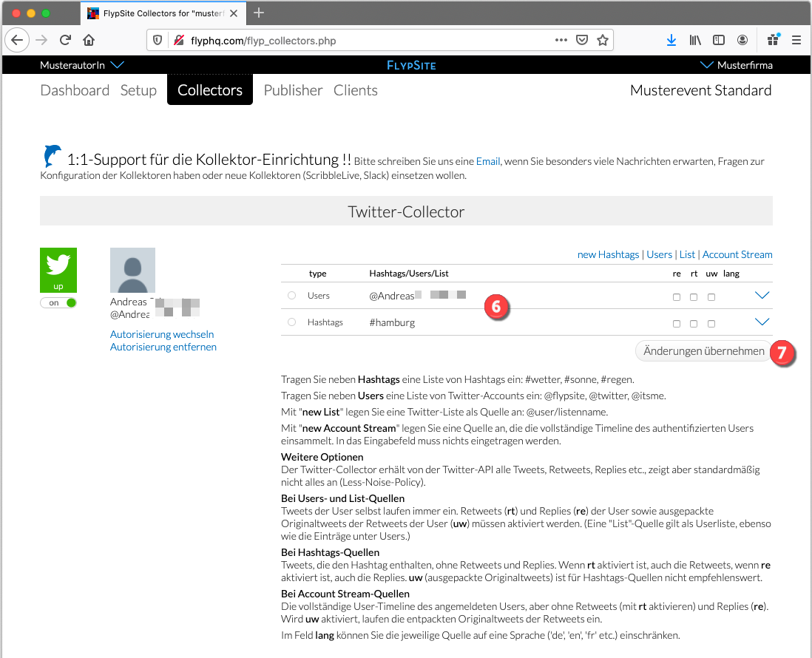
Task: Click the lang column header
Action: pyautogui.click(x=731, y=274)
